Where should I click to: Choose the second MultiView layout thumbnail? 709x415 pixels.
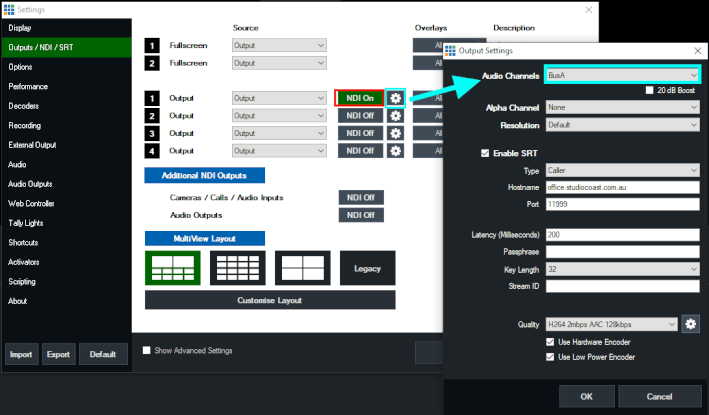pyautogui.click(x=237, y=268)
